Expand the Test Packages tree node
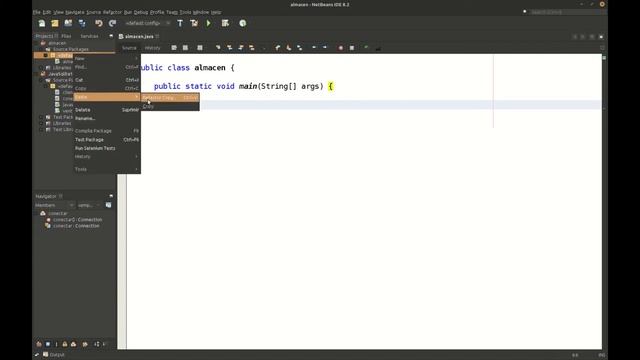Screen dimensions: 640x360 click(42, 117)
